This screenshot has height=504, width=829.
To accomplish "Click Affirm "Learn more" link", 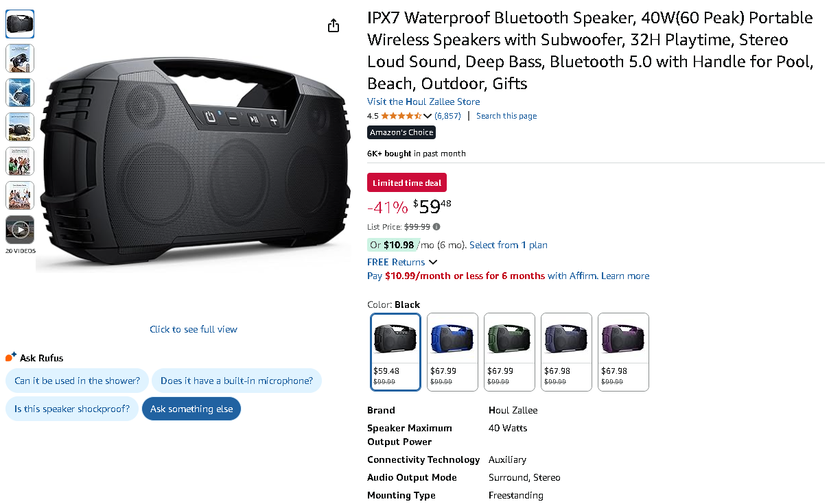I will (625, 276).
